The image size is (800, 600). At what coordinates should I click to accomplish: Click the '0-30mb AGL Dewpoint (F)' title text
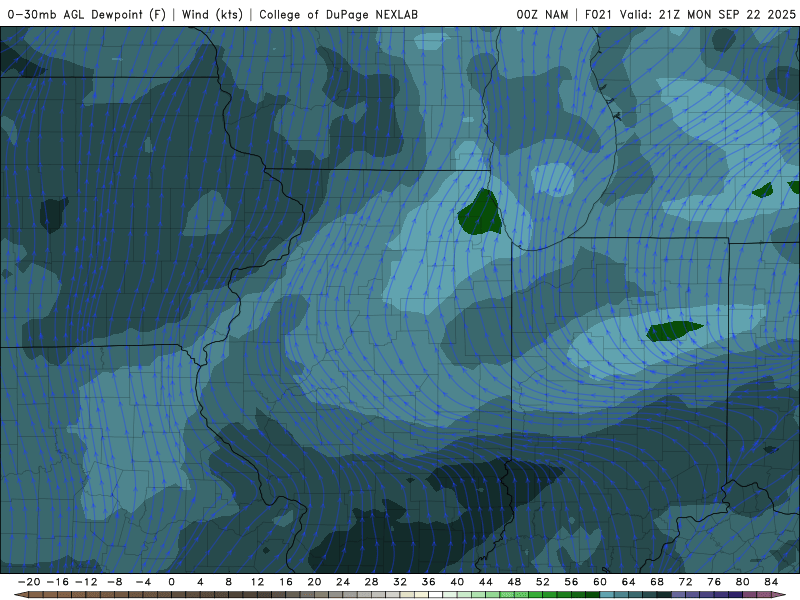87,14
